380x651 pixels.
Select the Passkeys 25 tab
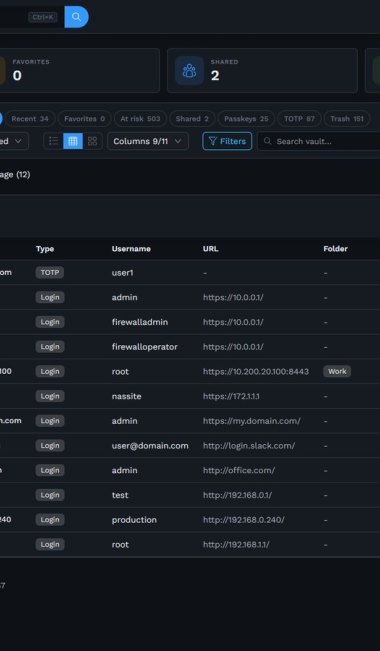pyautogui.click(x=246, y=119)
